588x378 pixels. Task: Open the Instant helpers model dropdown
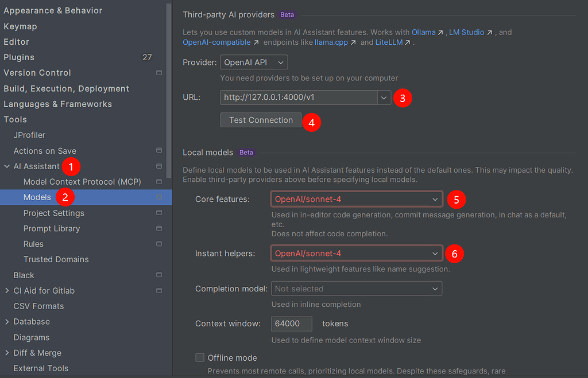pyautogui.click(x=356, y=254)
